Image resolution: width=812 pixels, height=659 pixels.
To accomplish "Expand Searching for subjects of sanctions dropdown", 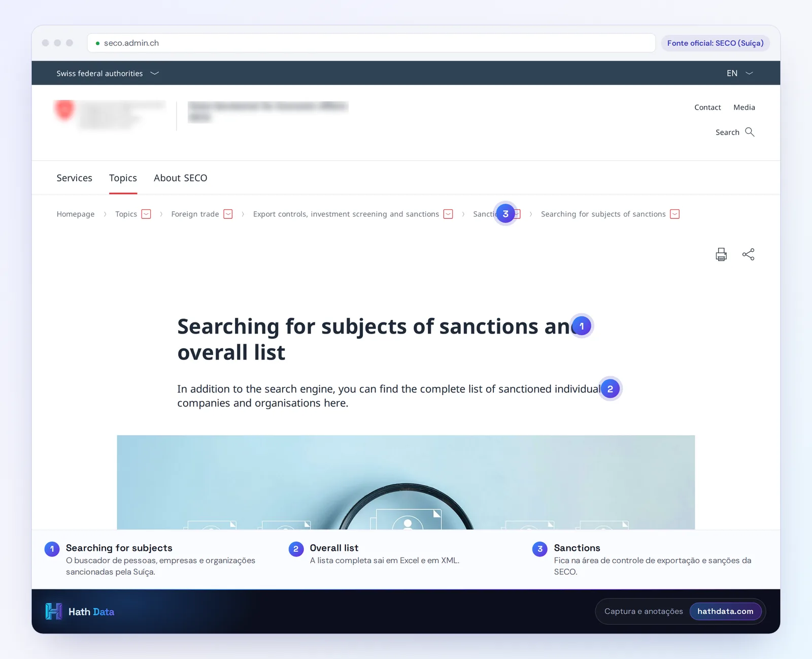I will tap(675, 214).
